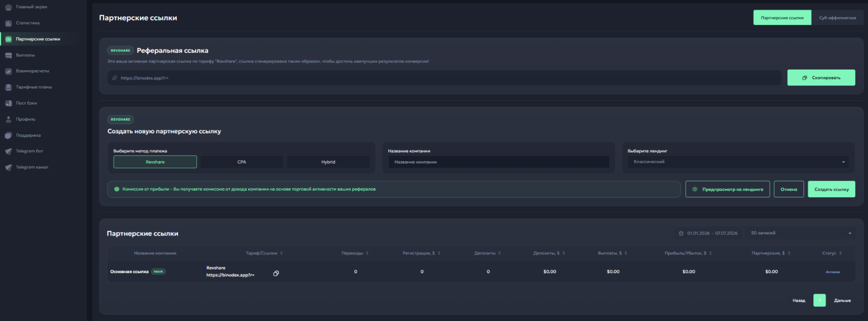This screenshot has height=321, width=868.
Task: Click the Выплаты sidebar icon
Action: click(x=8, y=55)
